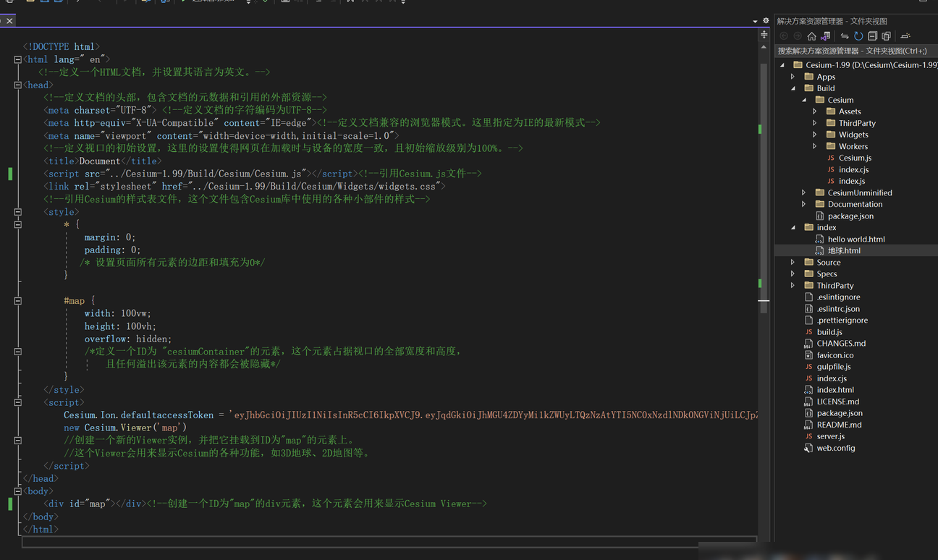
Task: Collapse the Cesium-1.99 root folder
Action: click(782, 65)
